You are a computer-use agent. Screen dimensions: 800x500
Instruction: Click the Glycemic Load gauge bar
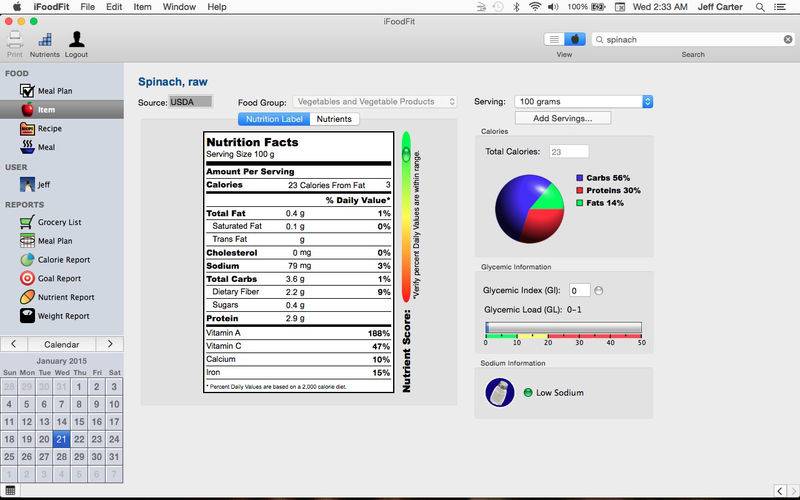[x=563, y=327]
